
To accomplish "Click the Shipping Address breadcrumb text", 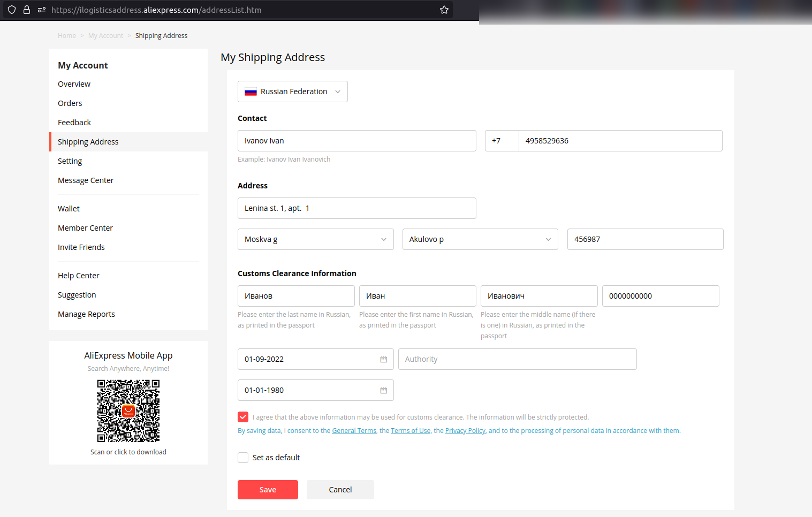I will tap(161, 36).
